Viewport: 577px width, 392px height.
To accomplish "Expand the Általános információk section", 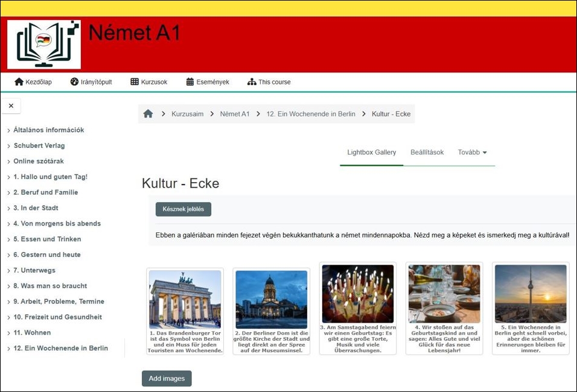I will pos(48,130).
